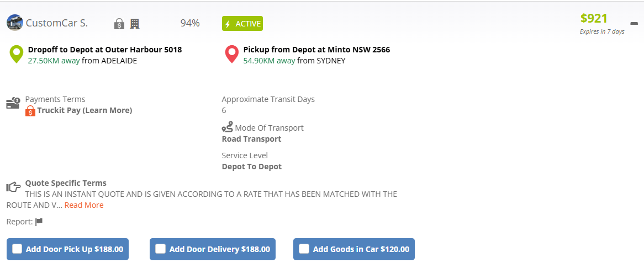Viewport: 644px width, 263px height.
Task: Tick the Add Door Delivery $188.00 checkbox
Action: [x=160, y=249]
